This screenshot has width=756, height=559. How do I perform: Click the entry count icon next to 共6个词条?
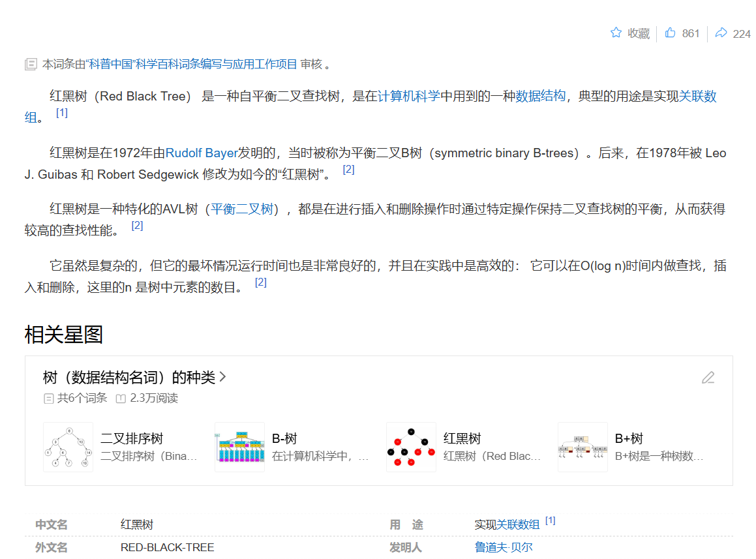pos(49,399)
